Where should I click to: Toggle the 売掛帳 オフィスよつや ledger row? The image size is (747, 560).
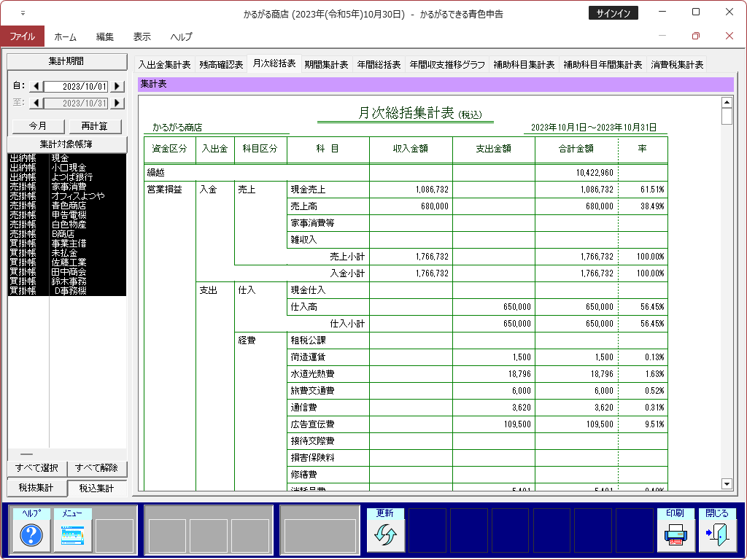67,196
